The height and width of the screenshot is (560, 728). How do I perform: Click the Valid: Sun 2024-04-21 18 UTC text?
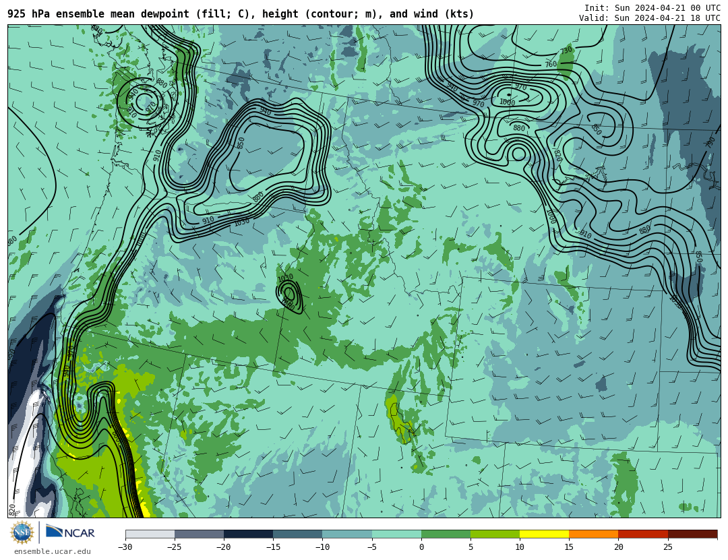[x=650, y=18]
